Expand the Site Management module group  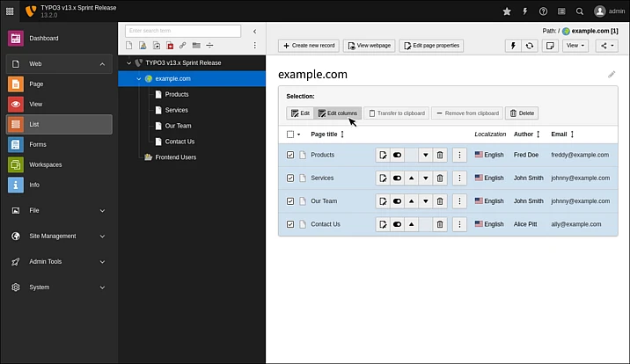click(102, 236)
